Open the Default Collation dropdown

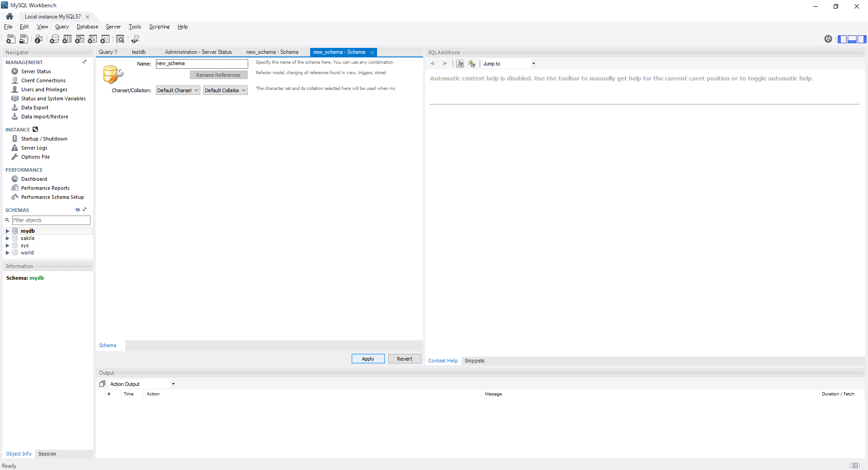pos(225,90)
